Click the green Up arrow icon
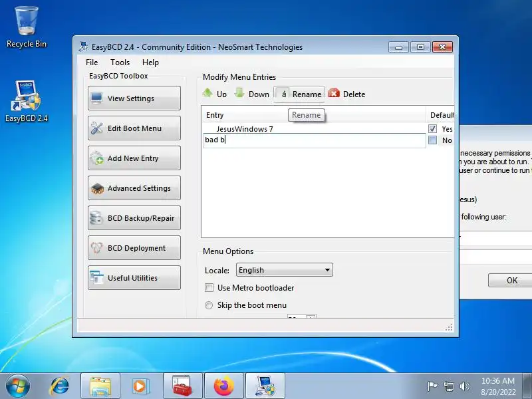The image size is (532, 399). point(207,92)
